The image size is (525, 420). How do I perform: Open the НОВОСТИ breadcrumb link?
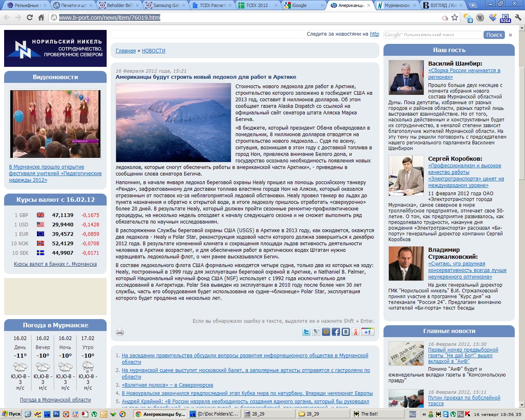[x=153, y=51]
